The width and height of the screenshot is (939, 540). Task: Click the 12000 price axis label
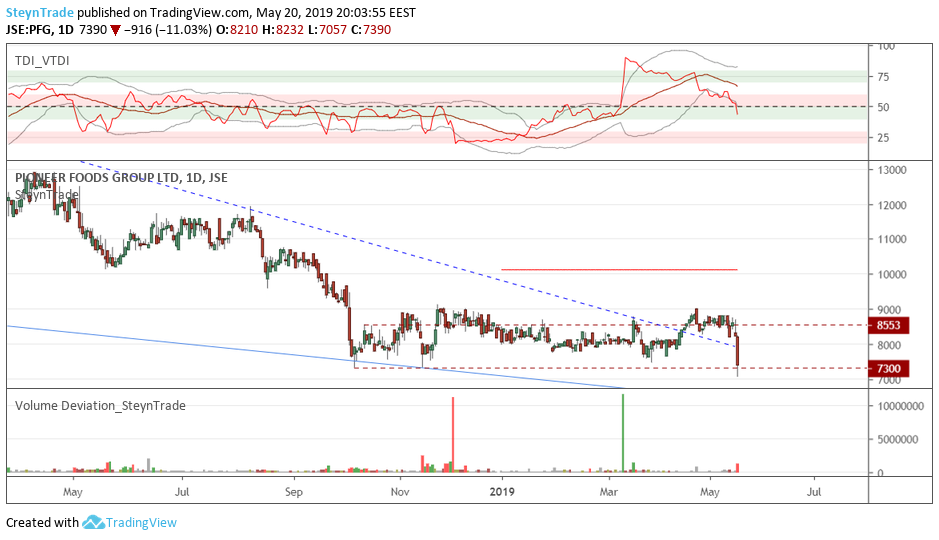[x=892, y=205]
